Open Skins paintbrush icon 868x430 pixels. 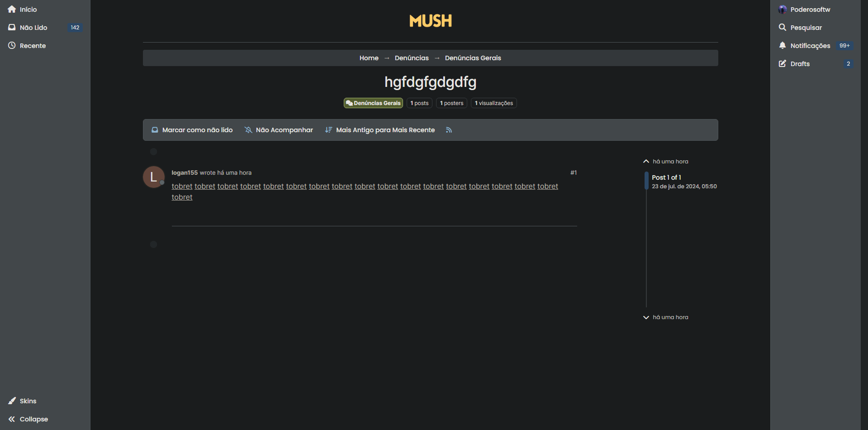12,401
